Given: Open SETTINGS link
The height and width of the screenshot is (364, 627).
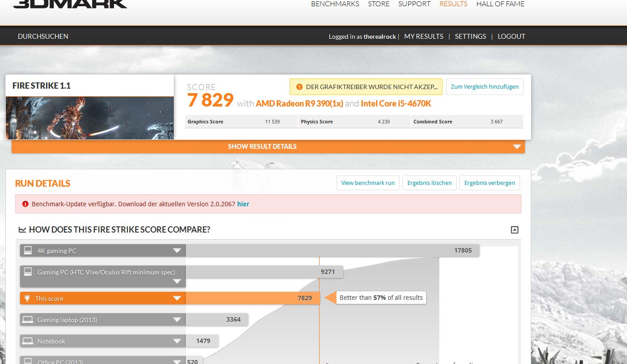Looking at the screenshot, I should click(x=471, y=37).
